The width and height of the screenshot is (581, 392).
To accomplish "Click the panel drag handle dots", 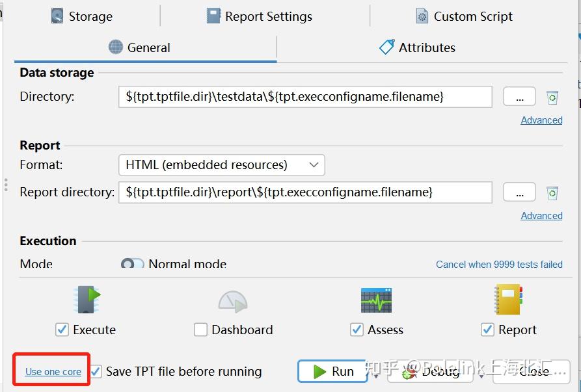I will click(6, 185).
